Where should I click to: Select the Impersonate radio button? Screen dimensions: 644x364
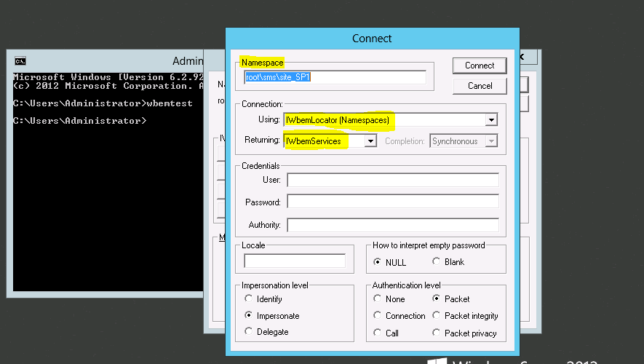[249, 316]
